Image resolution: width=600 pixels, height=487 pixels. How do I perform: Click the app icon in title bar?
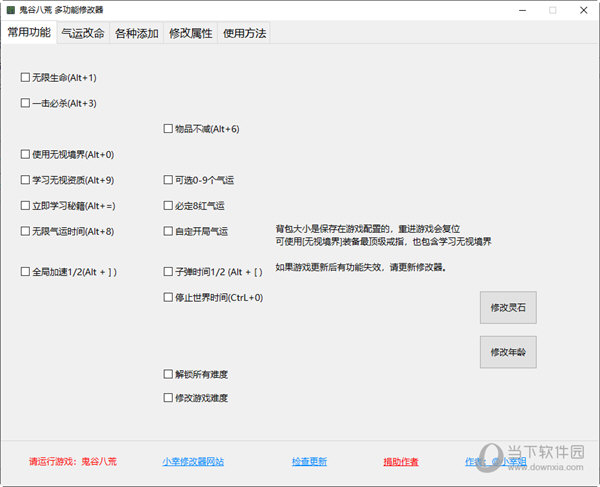[x=10, y=9]
